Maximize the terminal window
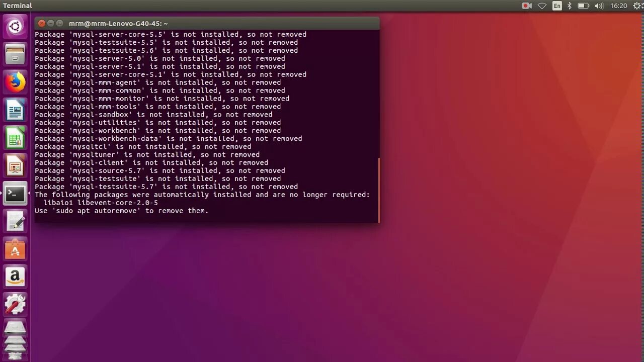The image size is (644, 362). click(59, 23)
